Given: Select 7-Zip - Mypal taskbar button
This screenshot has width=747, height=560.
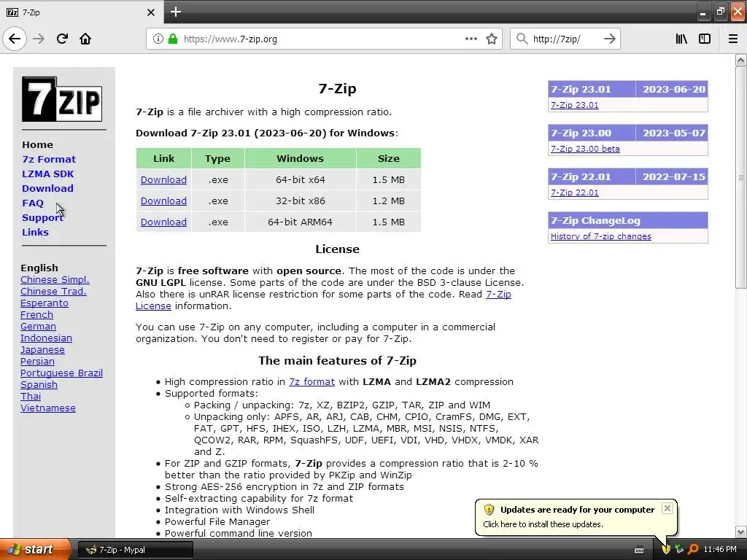Looking at the screenshot, I should [x=135, y=550].
